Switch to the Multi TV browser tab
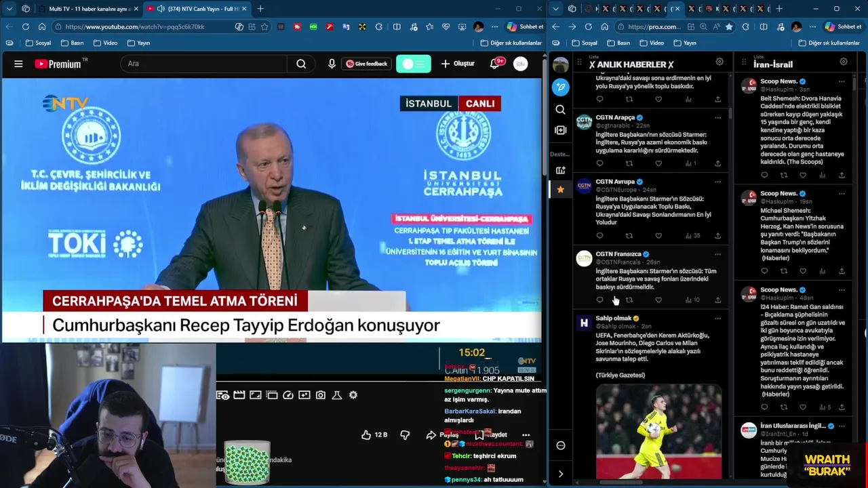 pyautogui.click(x=88, y=9)
